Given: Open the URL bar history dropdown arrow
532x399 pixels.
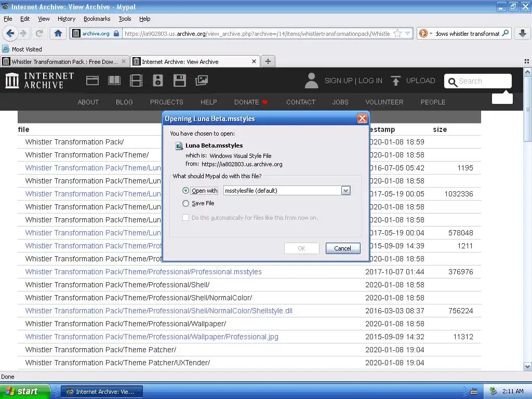Looking at the screenshot, I should click(x=408, y=33).
